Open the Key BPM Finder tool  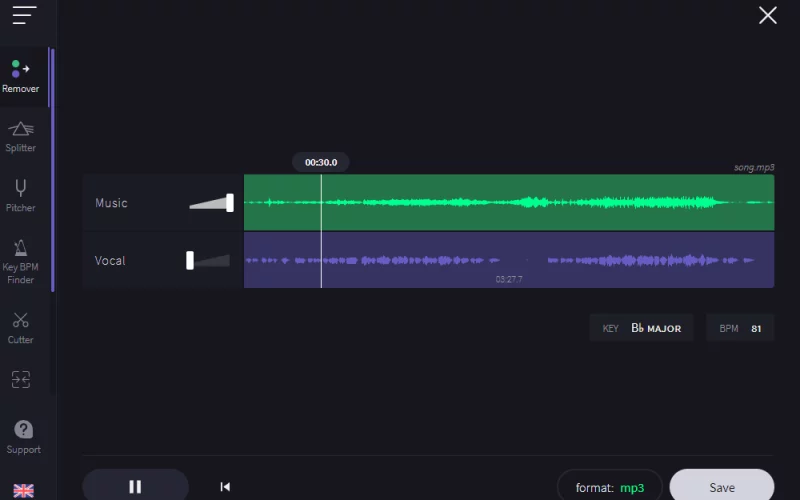coord(20,262)
